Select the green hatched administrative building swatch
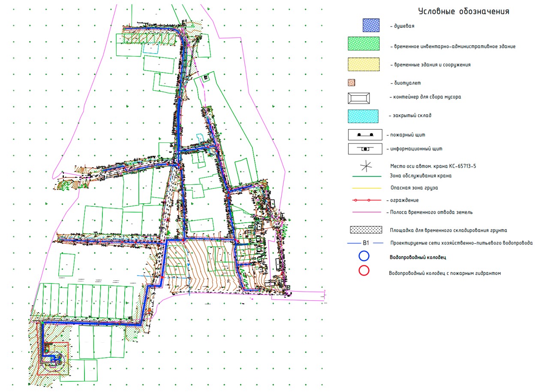 pos(364,45)
